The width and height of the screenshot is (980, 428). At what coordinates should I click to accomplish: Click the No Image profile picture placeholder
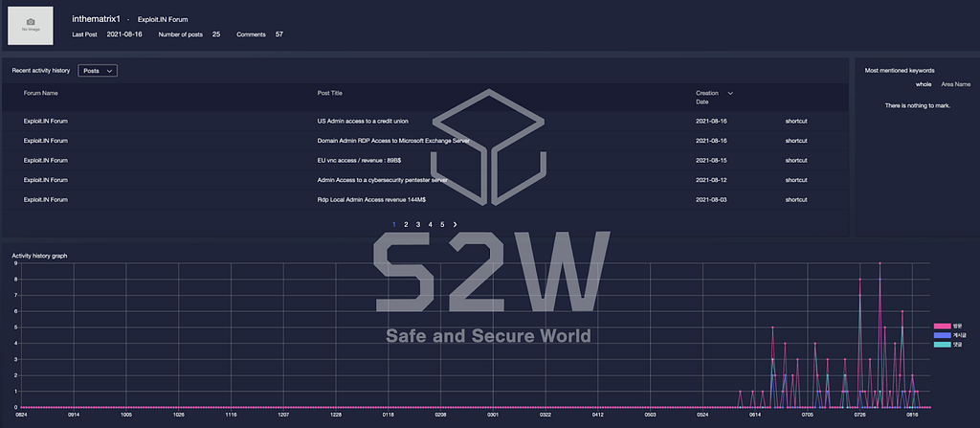[30, 26]
